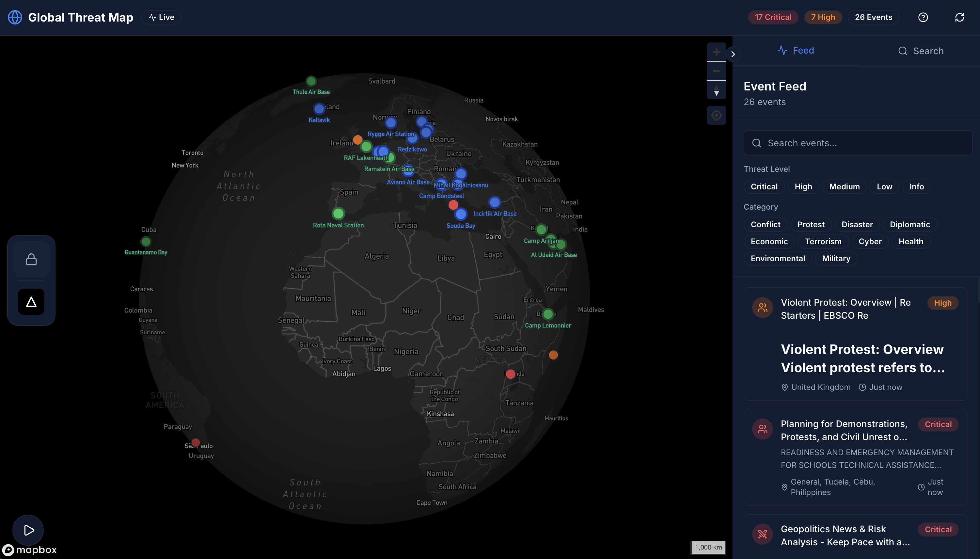The image size is (980, 559).
Task: Switch to the Search tab
Action: (x=921, y=51)
